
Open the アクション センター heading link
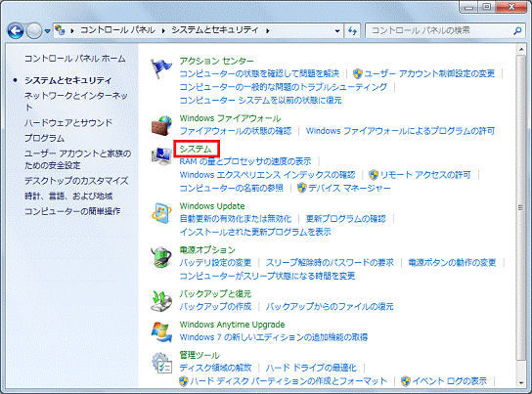point(216,61)
